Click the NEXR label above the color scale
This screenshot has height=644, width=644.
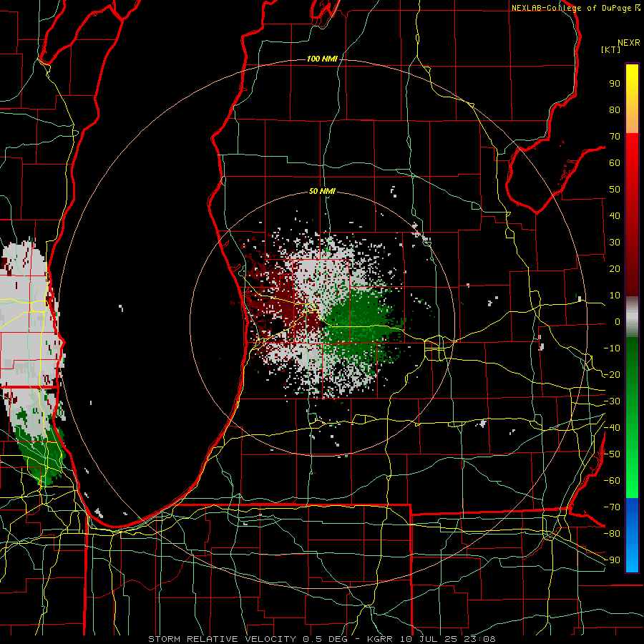[x=629, y=43]
